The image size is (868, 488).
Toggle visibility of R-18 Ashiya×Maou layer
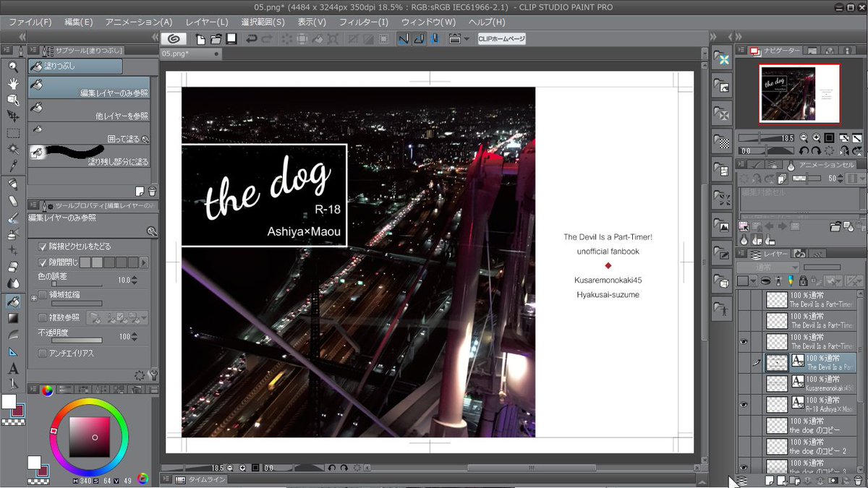pyautogui.click(x=744, y=405)
